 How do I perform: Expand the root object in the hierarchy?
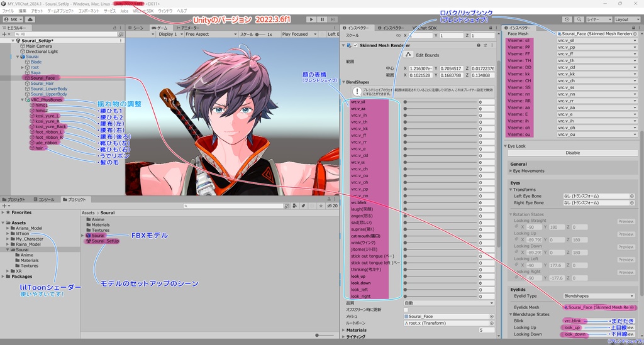tap(23, 67)
